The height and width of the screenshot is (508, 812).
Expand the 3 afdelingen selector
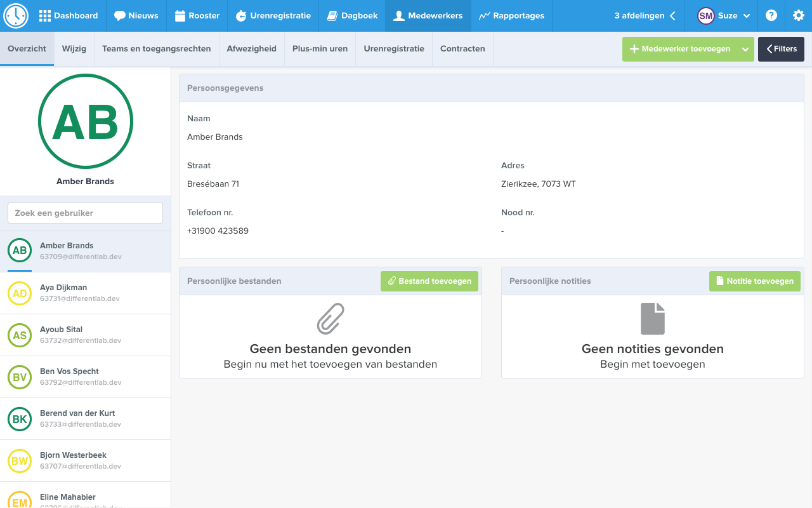[645, 16]
